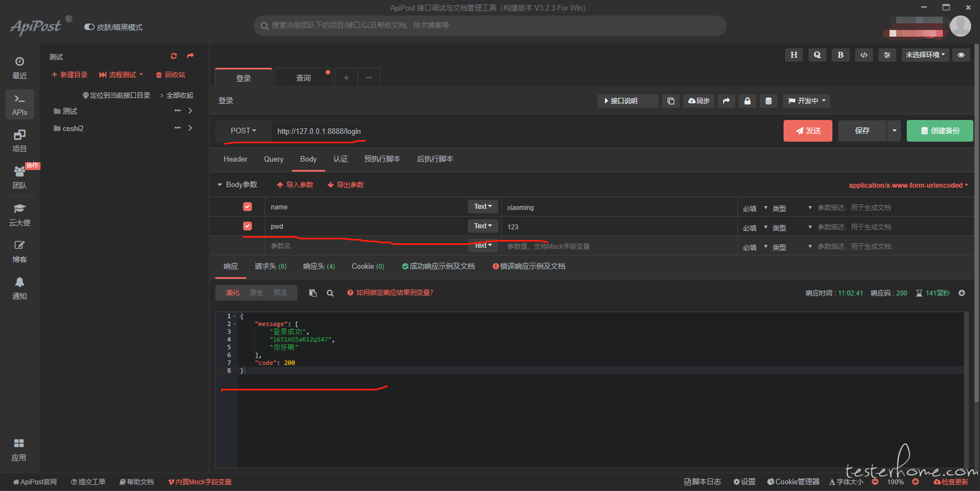Click the request URL input field
This screenshot has width=980, height=491.
[x=524, y=131]
